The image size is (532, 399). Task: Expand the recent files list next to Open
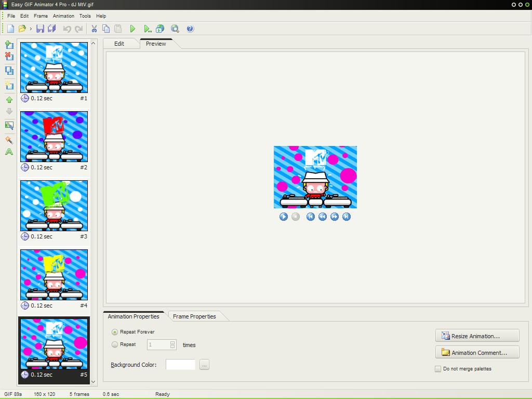tap(30, 29)
